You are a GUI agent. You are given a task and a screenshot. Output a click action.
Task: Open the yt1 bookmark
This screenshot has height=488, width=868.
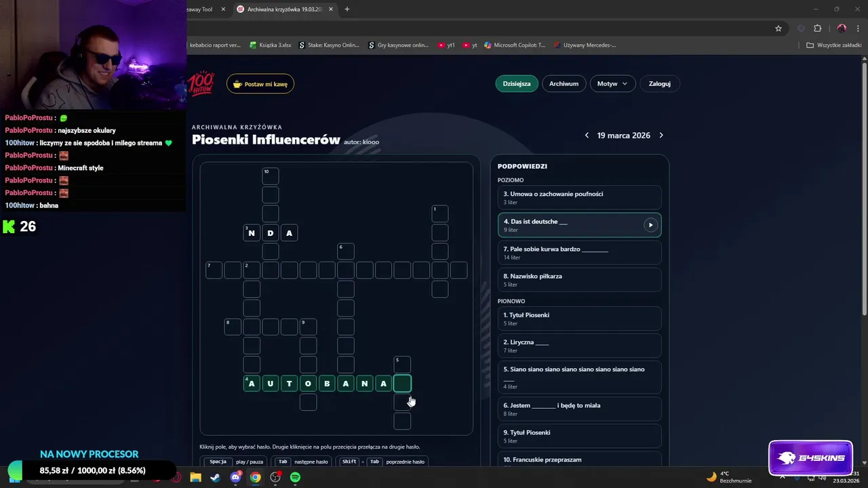pos(446,45)
